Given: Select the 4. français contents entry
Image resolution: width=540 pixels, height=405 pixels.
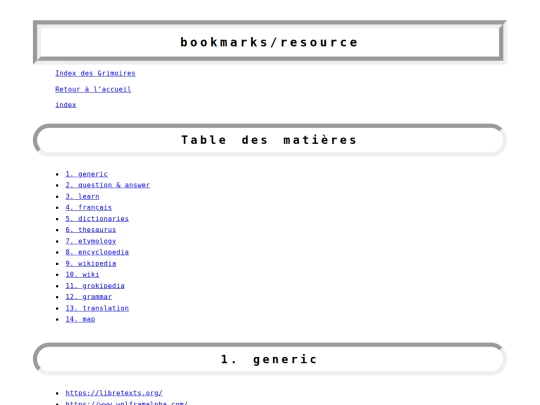Looking at the screenshot, I should point(89,207).
